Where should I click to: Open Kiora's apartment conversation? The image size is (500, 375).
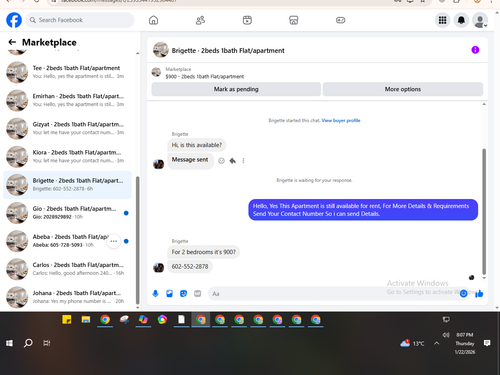point(67,156)
